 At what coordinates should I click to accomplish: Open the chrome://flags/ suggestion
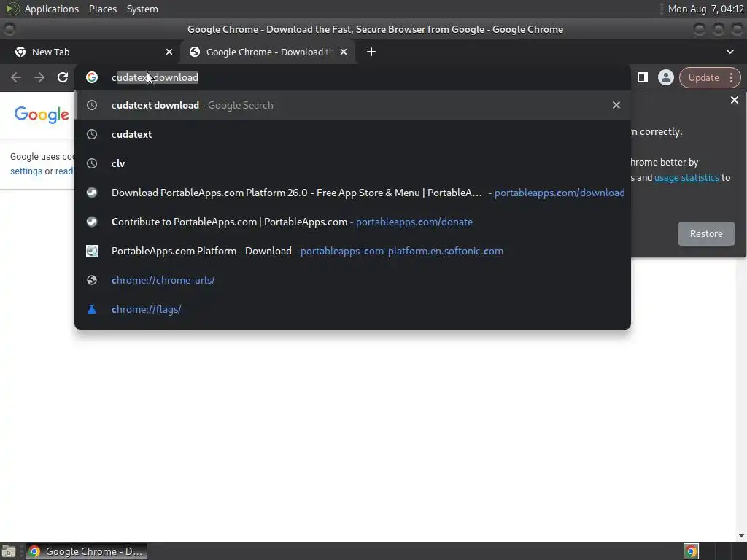[352, 309]
